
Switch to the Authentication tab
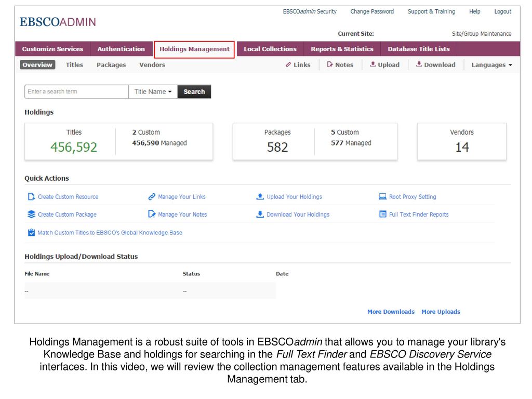[x=121, y=49]
